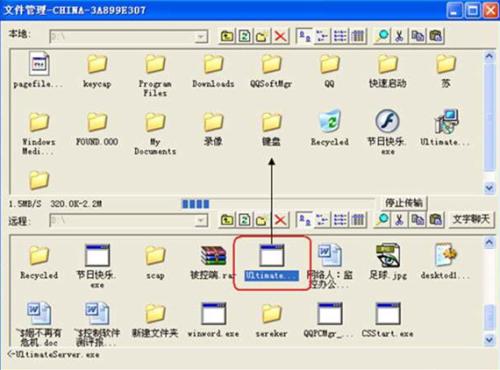Switch local pane to list view

[x=340, y=36]
